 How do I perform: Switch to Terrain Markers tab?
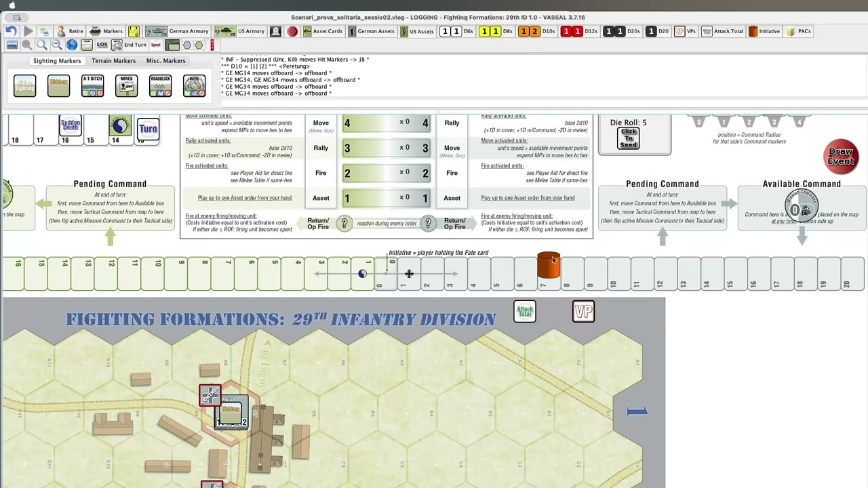click(x=113, y=61)
